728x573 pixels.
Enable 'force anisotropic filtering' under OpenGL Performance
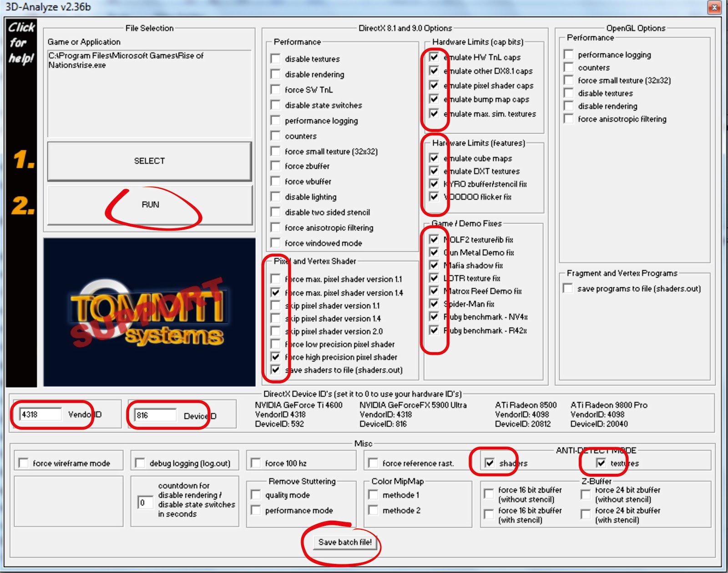[567, 119]
